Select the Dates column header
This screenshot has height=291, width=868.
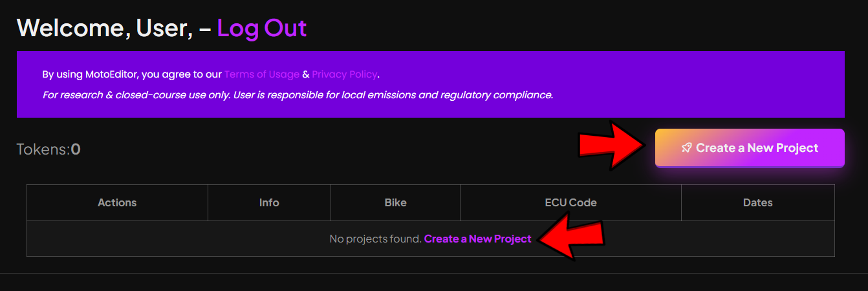(757, 202)
